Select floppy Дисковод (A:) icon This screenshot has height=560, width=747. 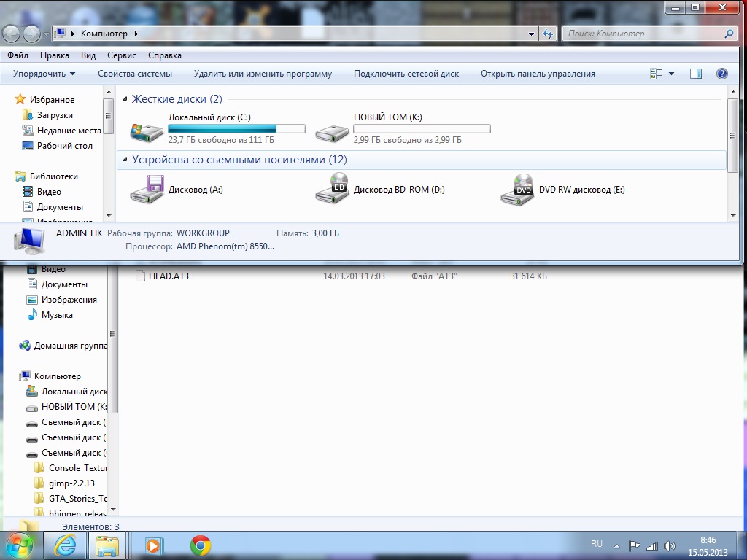147,190
